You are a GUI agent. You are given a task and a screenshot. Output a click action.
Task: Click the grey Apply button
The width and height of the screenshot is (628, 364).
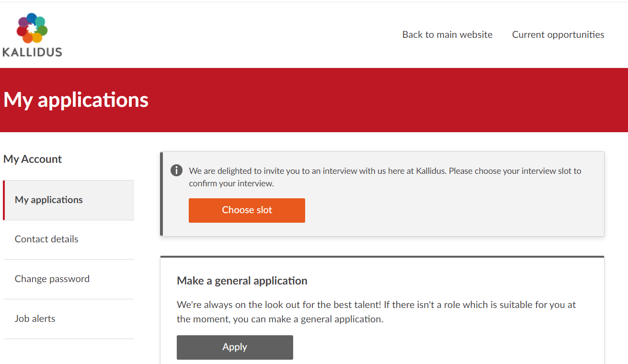point(235,347)
